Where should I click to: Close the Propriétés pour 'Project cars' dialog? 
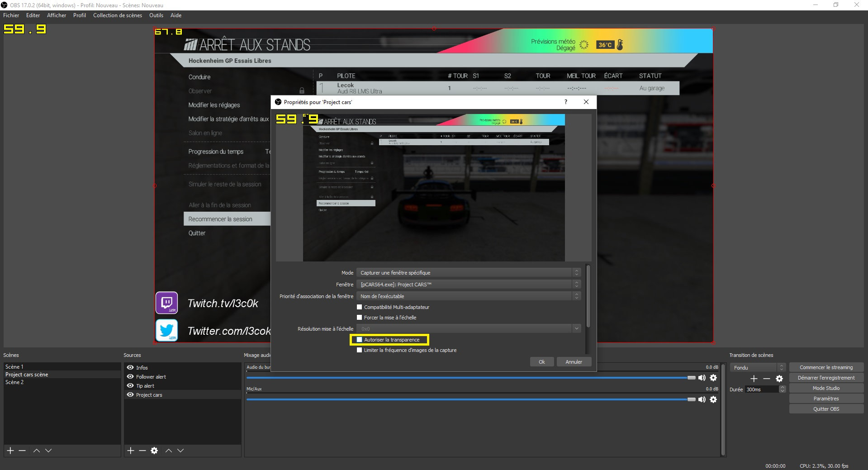586,102
